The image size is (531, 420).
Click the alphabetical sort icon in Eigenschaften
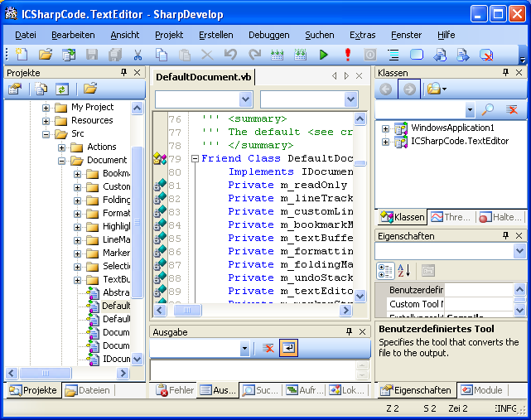click(404, 271)
